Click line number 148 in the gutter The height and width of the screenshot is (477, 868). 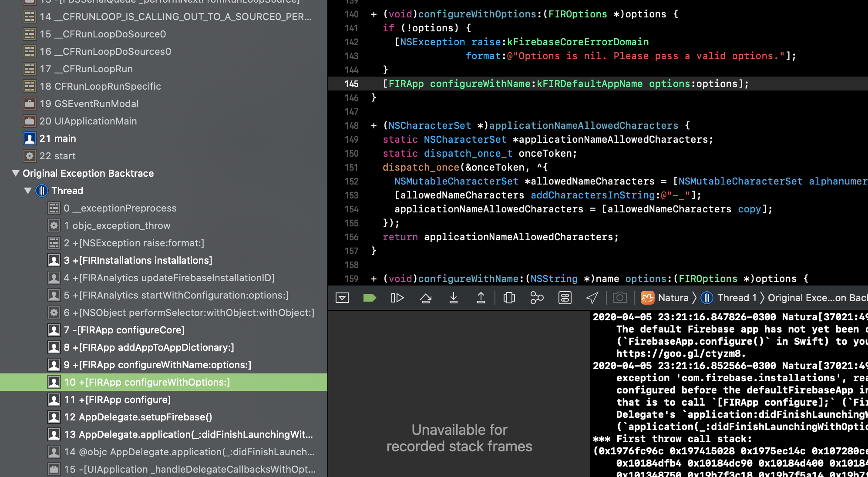[352, 125]
